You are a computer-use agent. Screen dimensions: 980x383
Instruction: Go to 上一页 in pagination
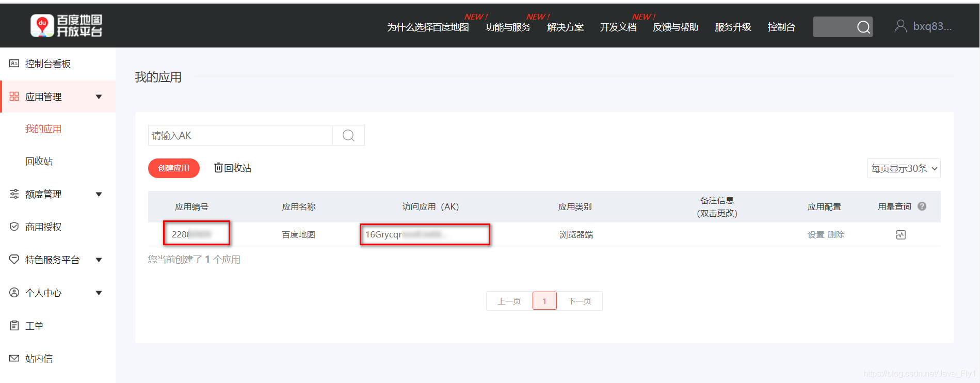(x=509, y=301)
